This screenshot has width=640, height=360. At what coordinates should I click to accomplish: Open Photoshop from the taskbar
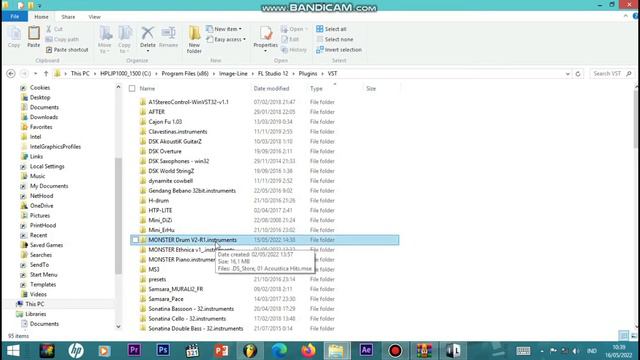[163, 350]
